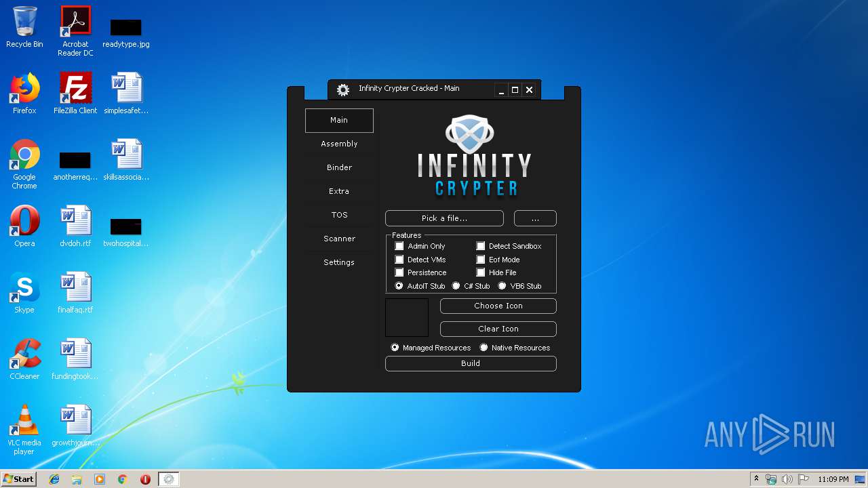
Task: Select the Skype desktop shortcut
Action: 24,293
